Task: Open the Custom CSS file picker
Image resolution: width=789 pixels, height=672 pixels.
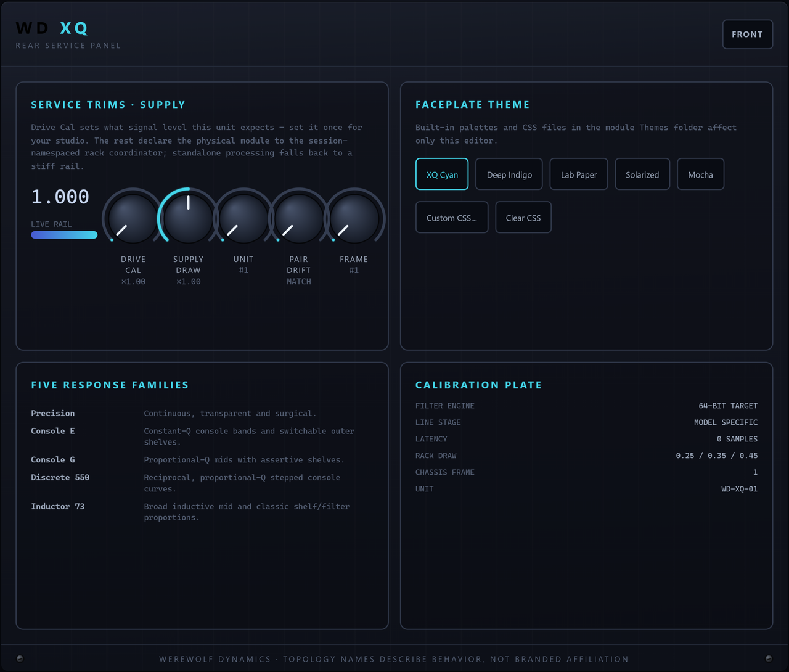Action: click(x=452, y=218)
